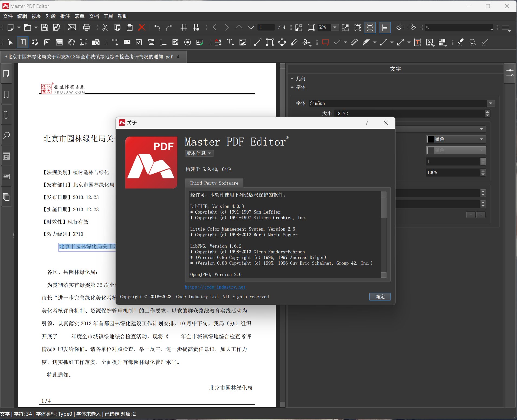Open the 帮助 menu
The image size is (517, 420).
pyautogui.click(x=123, y=16)
